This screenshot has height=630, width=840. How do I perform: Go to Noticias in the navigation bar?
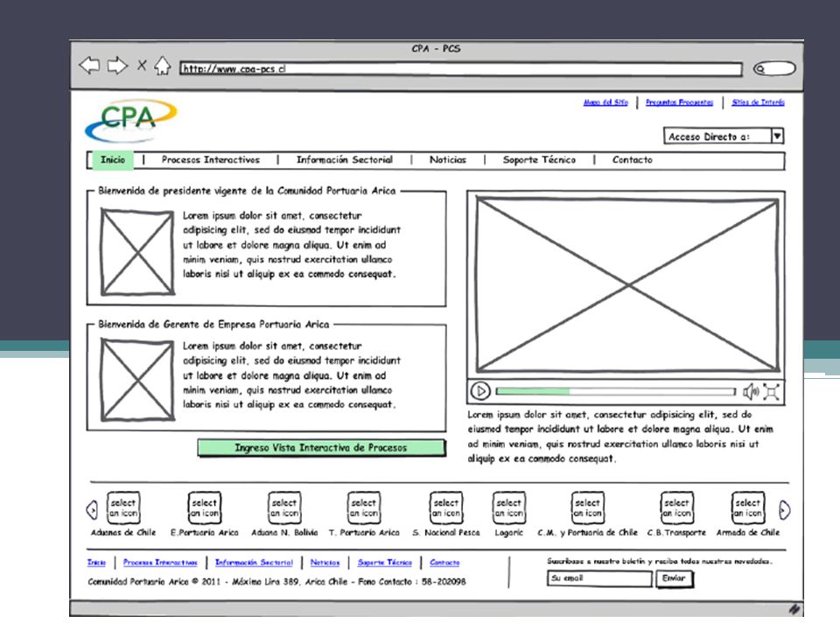(448, 159)
